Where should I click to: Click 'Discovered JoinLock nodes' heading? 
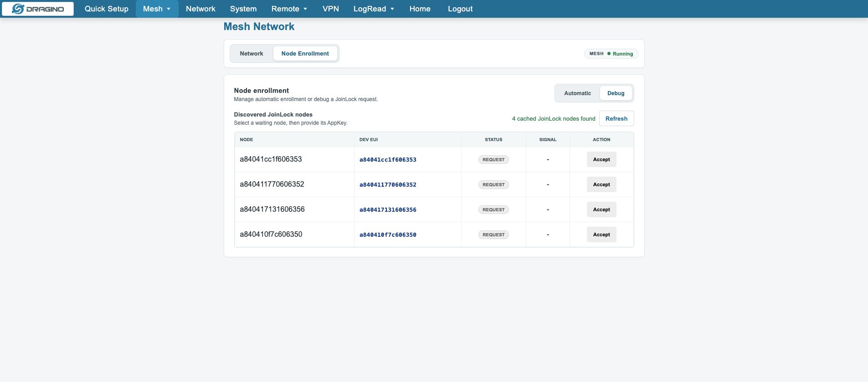pos(273,115)
